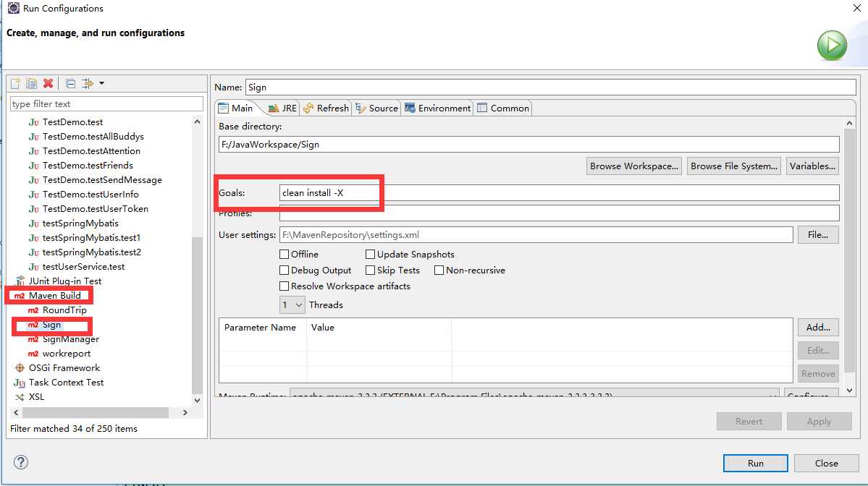Viewport: 868px width, 486px height.
Task: Click the Filter launch configurations icon
Action: 87,83
